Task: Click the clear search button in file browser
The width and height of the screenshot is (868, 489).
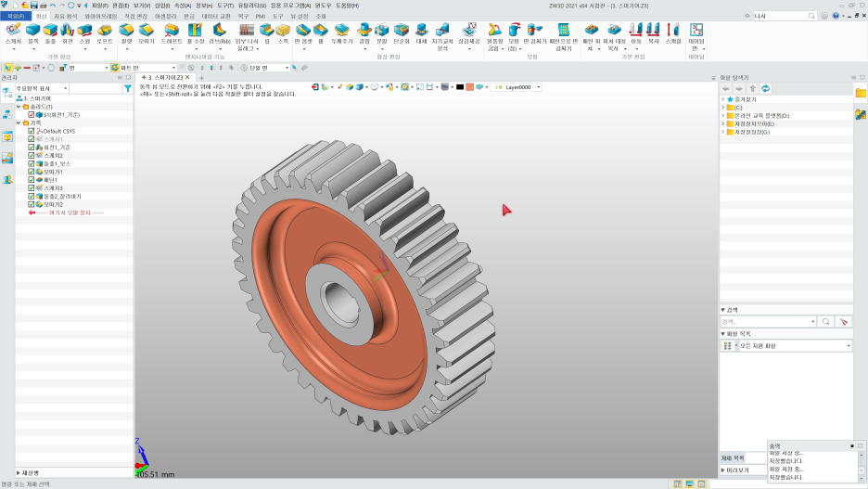Action: (844, 321)
